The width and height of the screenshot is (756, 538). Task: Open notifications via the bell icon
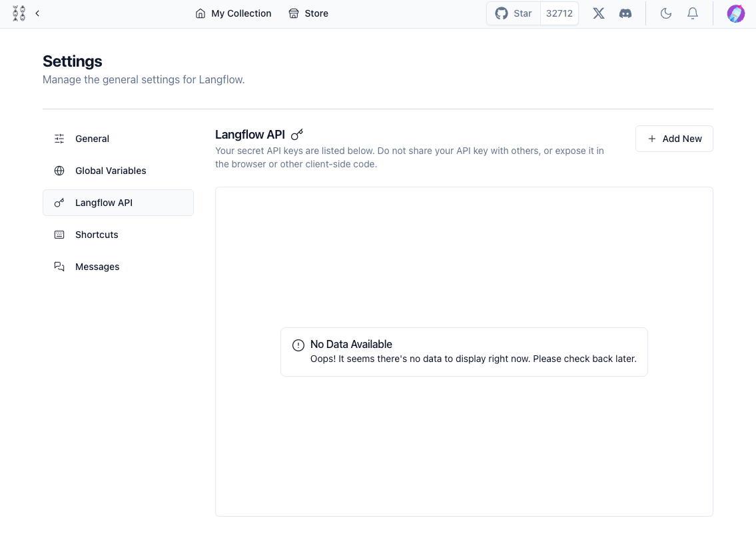692,13
